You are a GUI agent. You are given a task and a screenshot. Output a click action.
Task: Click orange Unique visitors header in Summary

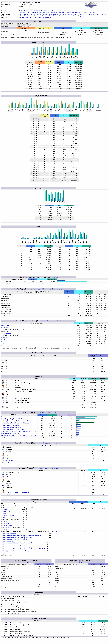point(26,28)
